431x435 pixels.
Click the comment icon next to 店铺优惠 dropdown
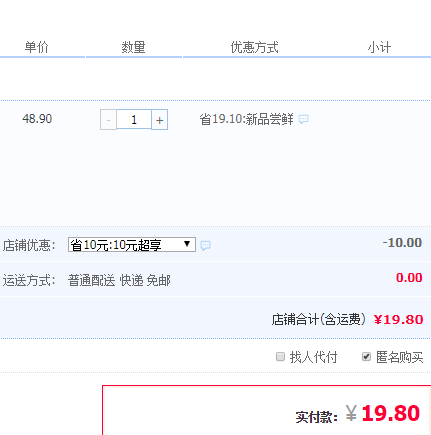point(205,246)
